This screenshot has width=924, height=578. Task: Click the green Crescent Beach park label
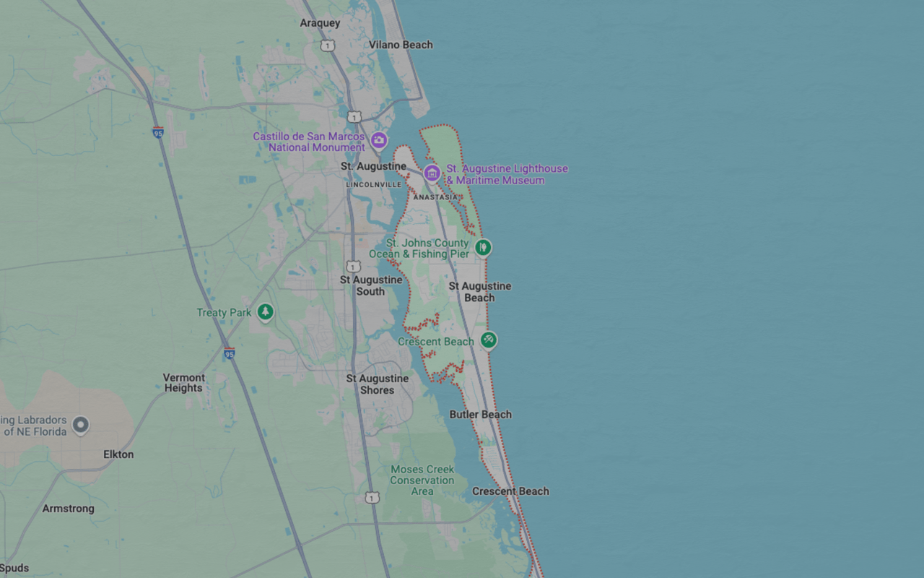tap(436, 342)
